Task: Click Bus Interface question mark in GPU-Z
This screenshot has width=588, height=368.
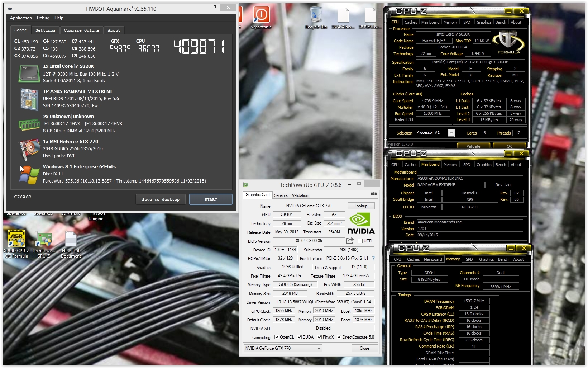Action: (x=373, y=258)
